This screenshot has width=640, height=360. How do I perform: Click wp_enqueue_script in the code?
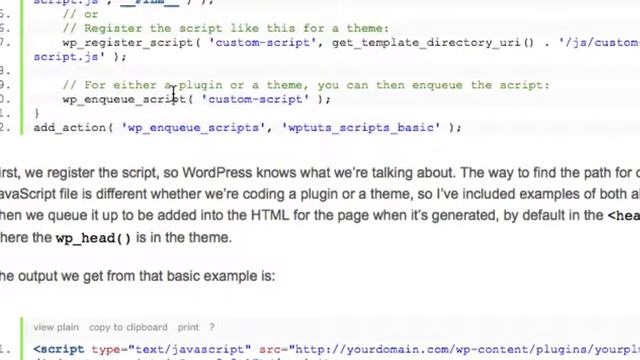pyautogui.click(x=124, y=100)
